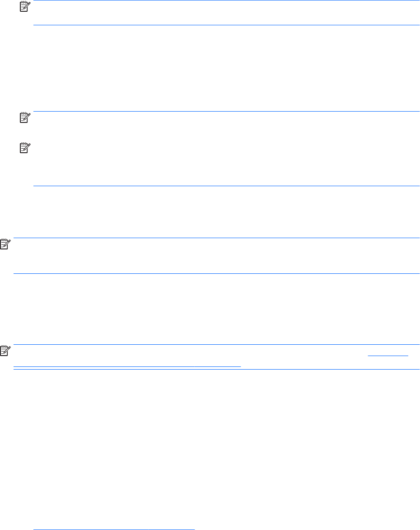Open the long underlined link beneath the last note icon
The height and width of the screenshot is (530, 420).
(x=127, y=366)
